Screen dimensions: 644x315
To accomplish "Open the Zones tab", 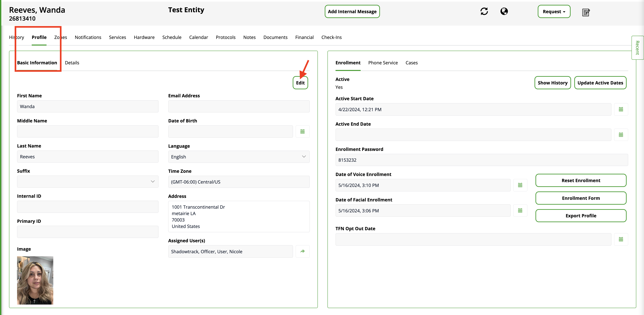I will click(x=61, y=37).
